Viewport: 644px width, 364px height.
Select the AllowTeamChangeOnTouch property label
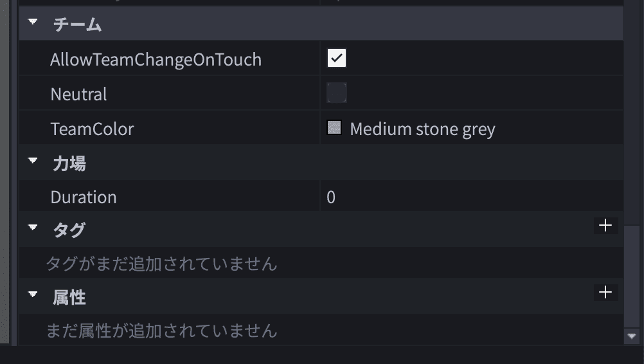[x=156, y=60]
